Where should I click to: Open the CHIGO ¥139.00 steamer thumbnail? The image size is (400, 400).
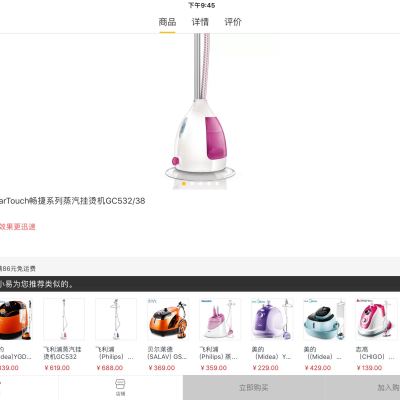(x=376, y=319)
